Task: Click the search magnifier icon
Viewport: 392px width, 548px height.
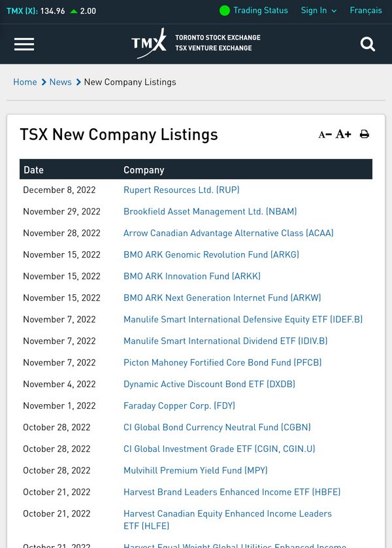Action: (368, 44)
